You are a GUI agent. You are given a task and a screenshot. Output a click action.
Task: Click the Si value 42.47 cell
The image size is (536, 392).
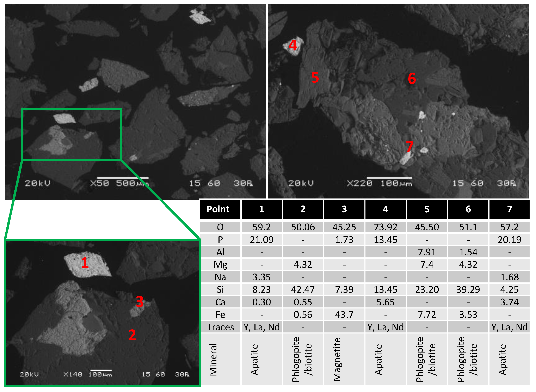[x=303, y=290]
